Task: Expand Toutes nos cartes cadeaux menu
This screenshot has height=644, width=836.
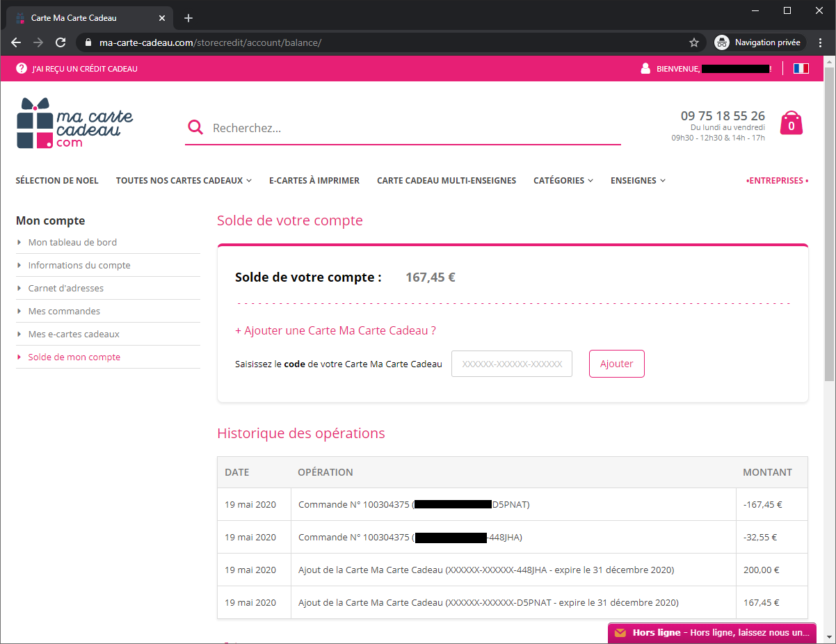Action: click(184, 180)
